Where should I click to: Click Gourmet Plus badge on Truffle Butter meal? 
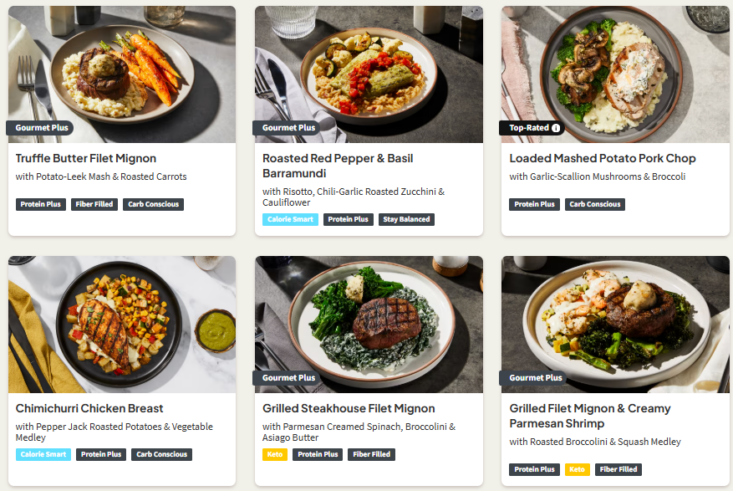(x=40, y=128)
